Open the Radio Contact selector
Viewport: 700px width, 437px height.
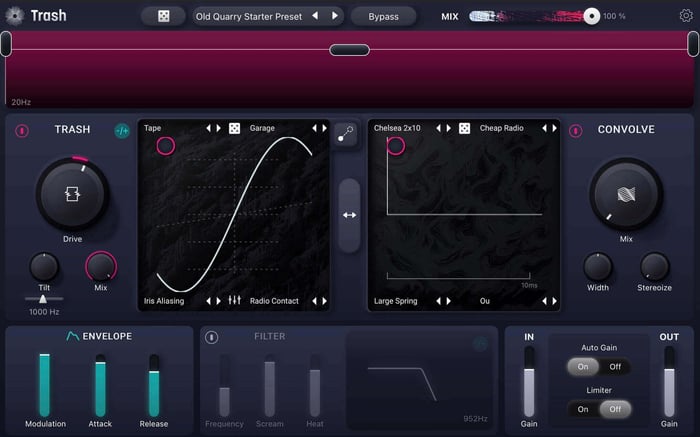pyautogui.click(x=274, y=301)
